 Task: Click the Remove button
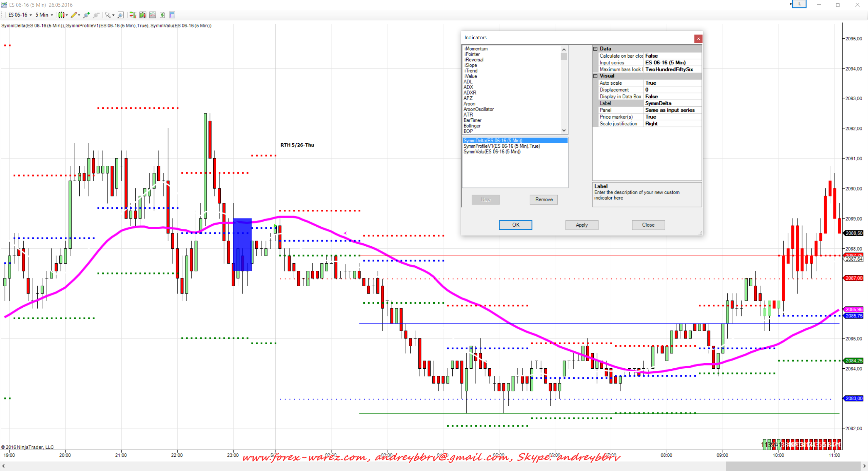544,200
